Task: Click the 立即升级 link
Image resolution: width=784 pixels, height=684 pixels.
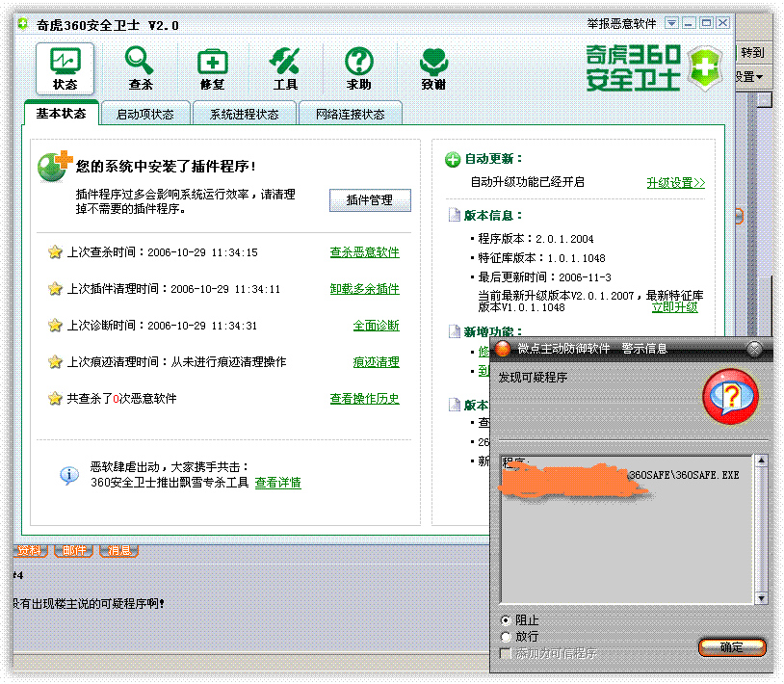Action: pyautogui.click(x=675, y=307)
